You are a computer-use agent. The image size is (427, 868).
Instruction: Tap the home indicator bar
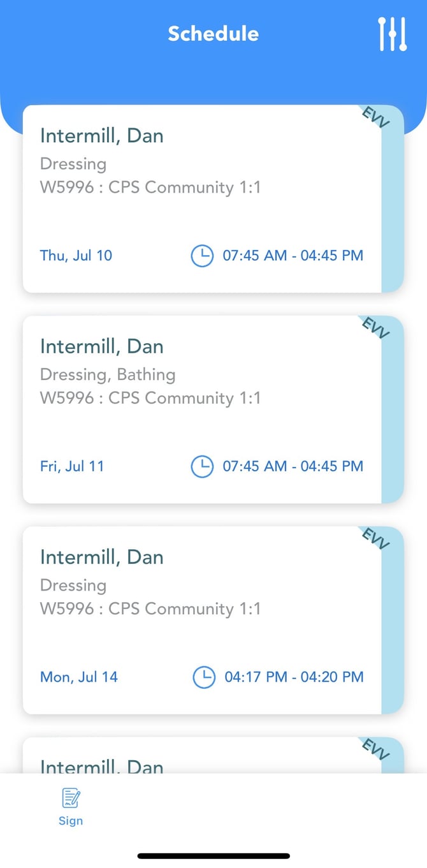213,856
